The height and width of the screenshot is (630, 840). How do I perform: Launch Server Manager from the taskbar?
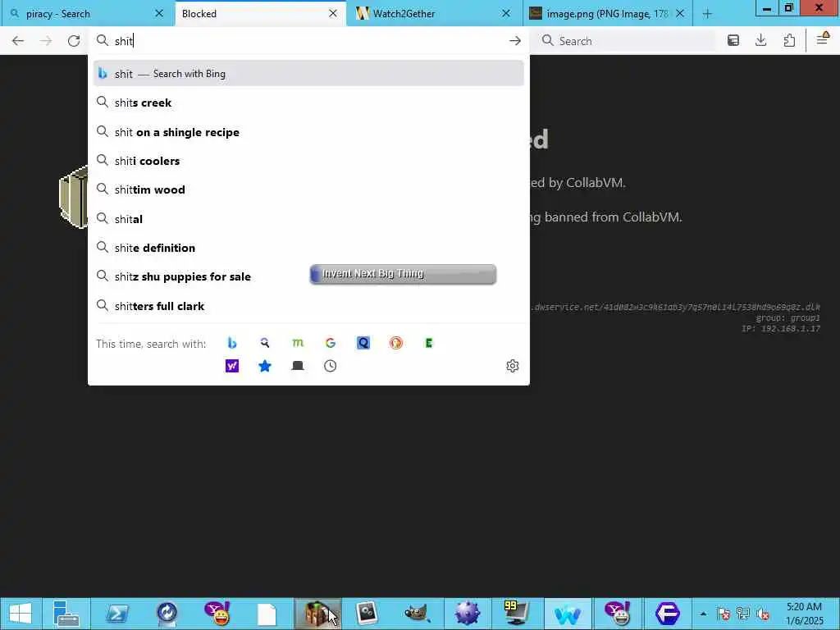(66, 614)
